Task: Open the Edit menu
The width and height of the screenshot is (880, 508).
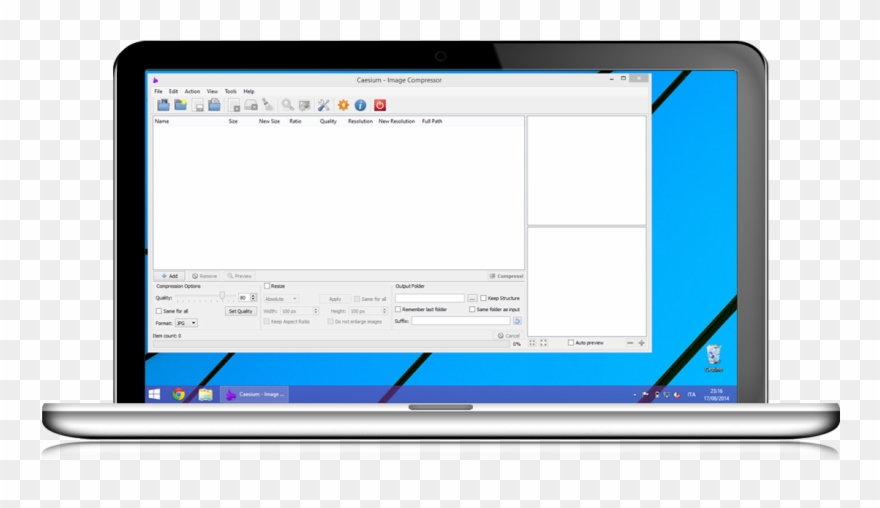Action: (x=173, y=91)
